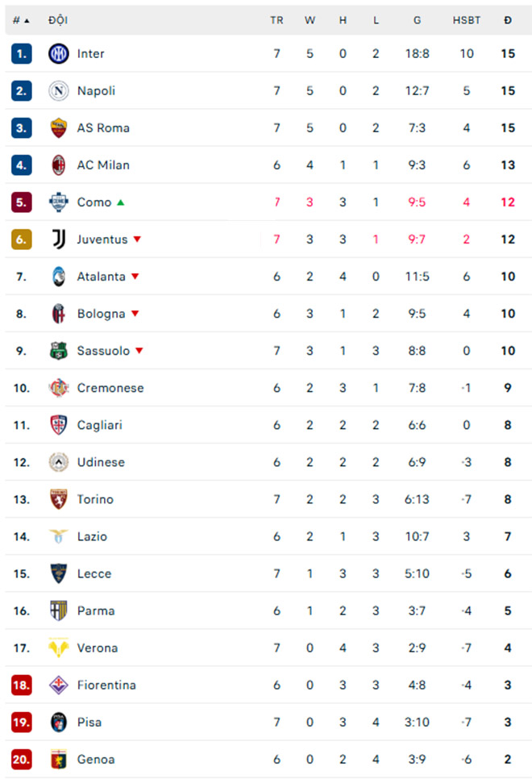Viewport: 532px width, 779px height.
Task: Select the AS Roma crest icon
Action: (x=59, y=128)
